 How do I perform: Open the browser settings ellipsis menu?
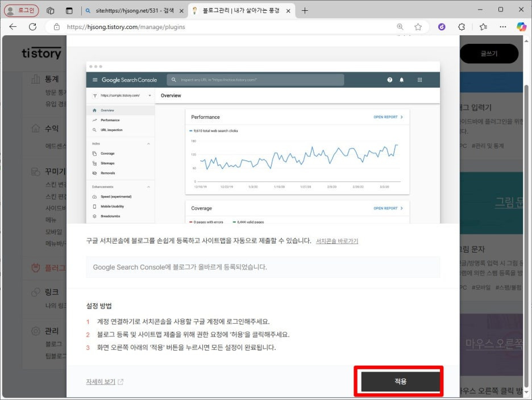(503, 27)
